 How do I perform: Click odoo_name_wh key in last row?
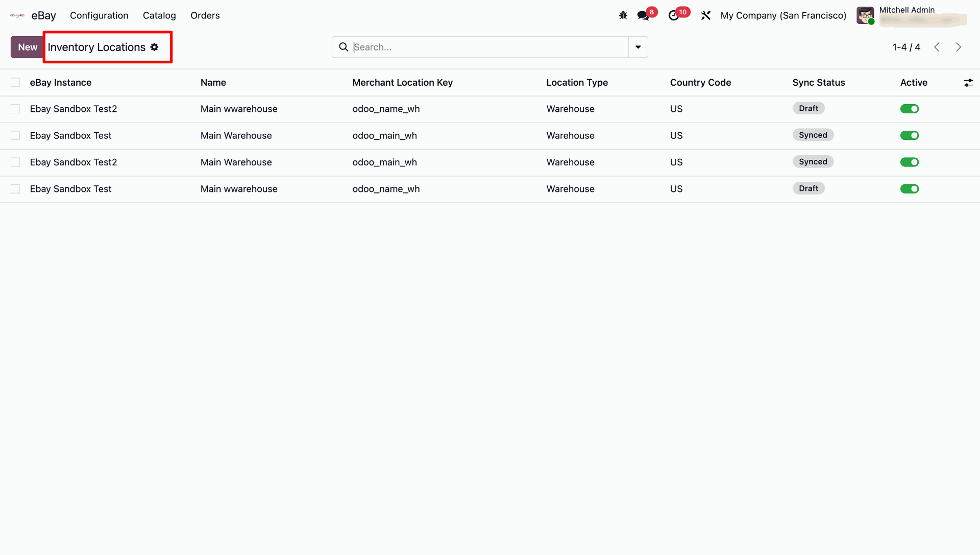click(x=386, y=189)
